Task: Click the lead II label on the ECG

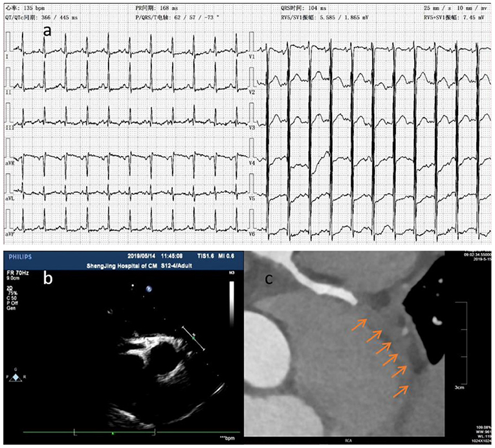Action: tap(8, 92)
